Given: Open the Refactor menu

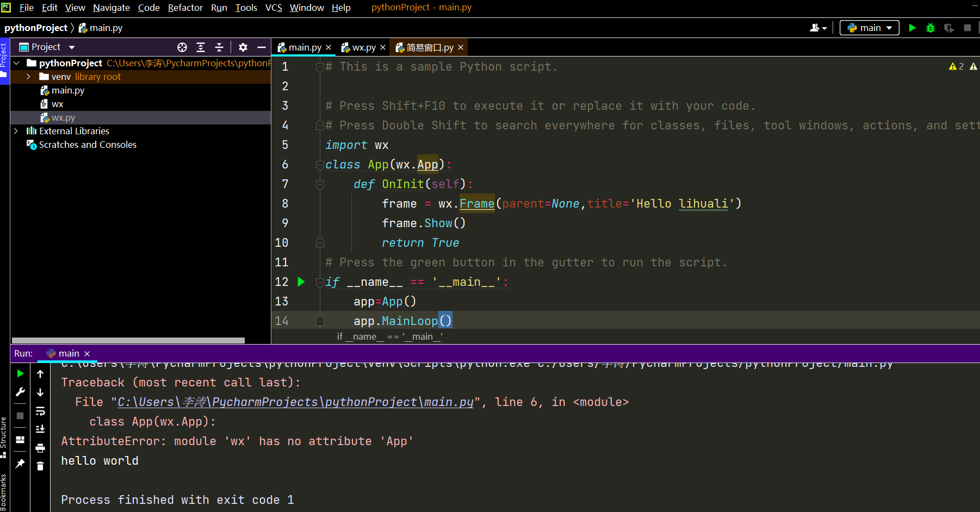Looking at the screenshot, I should point(185,8).
